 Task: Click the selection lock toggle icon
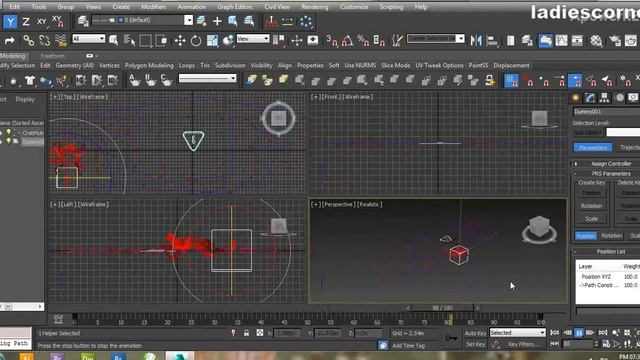click(x=246, y=333)
